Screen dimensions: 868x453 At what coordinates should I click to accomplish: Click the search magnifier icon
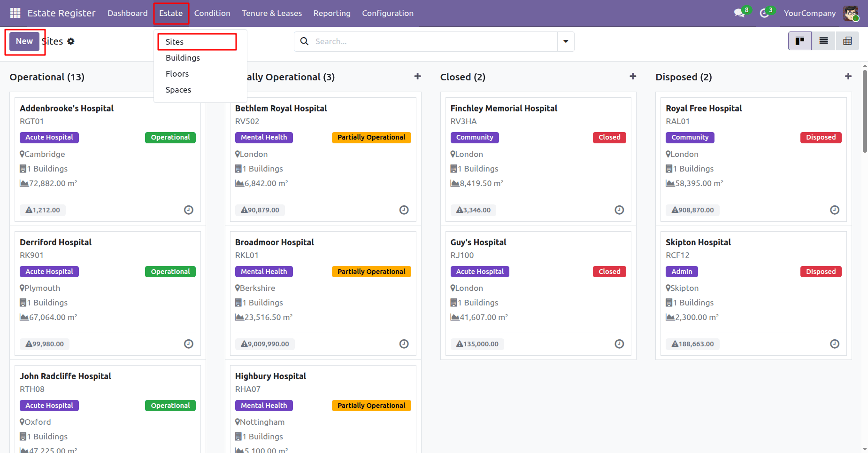pyautogui.click(x=304, y=41)
